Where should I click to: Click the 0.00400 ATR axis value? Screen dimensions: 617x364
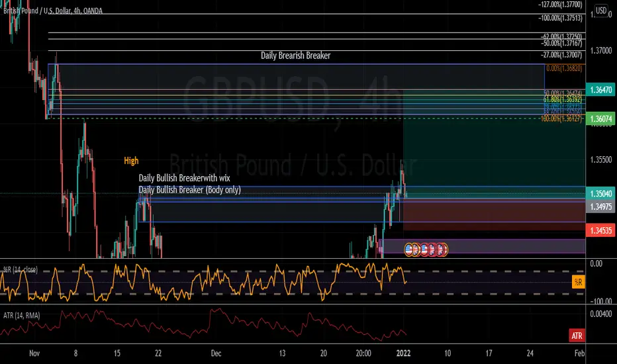click(601, 314)
